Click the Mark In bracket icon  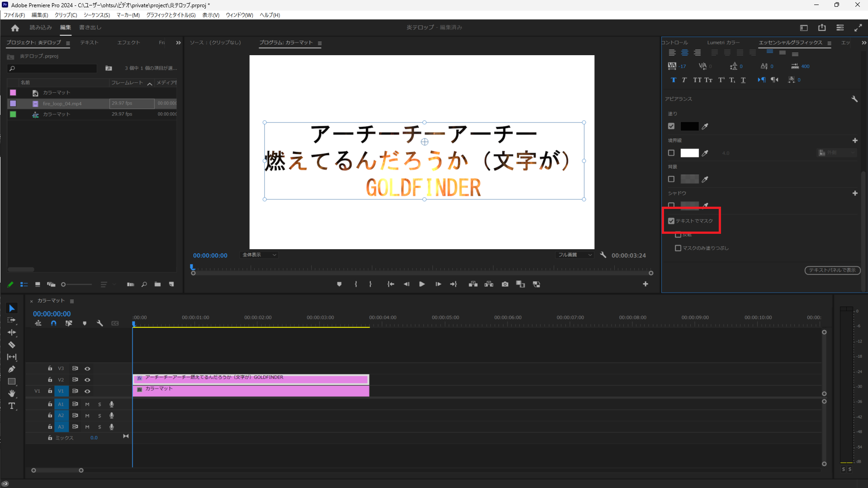(x=356, y=284)
